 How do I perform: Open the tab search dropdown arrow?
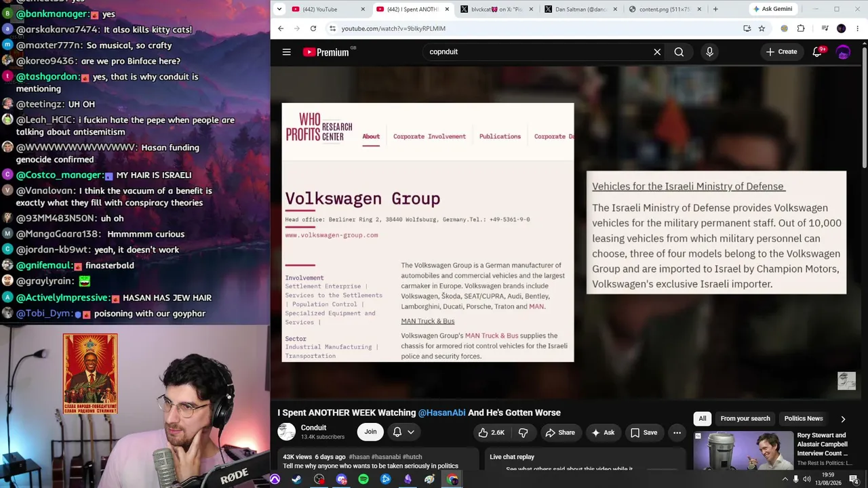pyautogui.click(x=279, y=9)
